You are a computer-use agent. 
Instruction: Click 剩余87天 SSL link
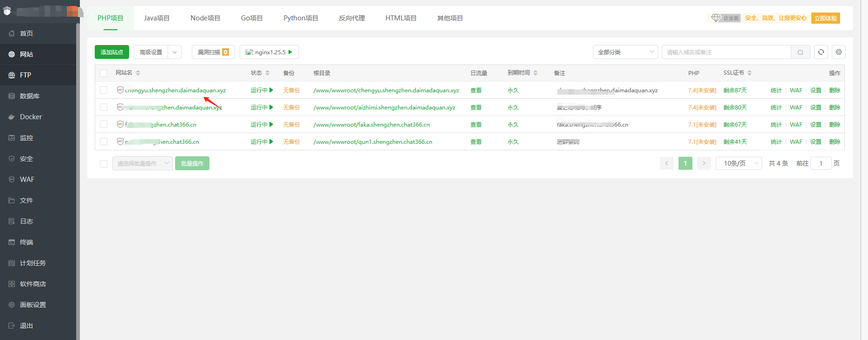click(x=735, y=90)
